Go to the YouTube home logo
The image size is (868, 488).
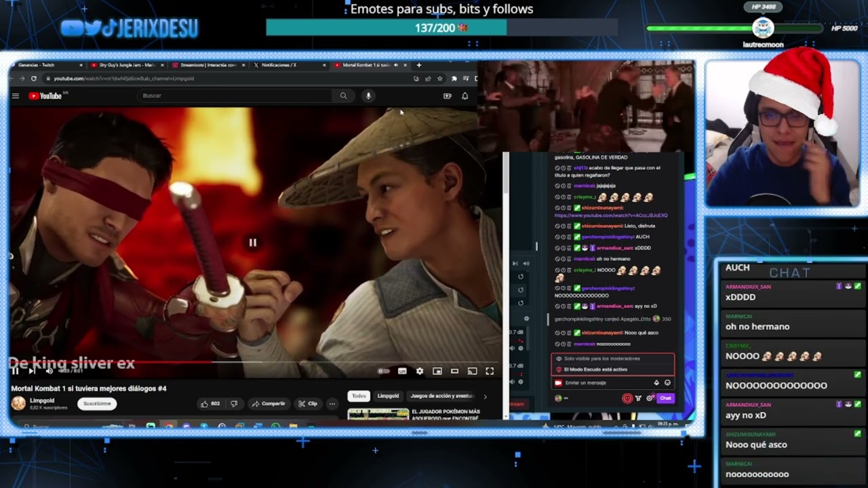pos(45,96)
